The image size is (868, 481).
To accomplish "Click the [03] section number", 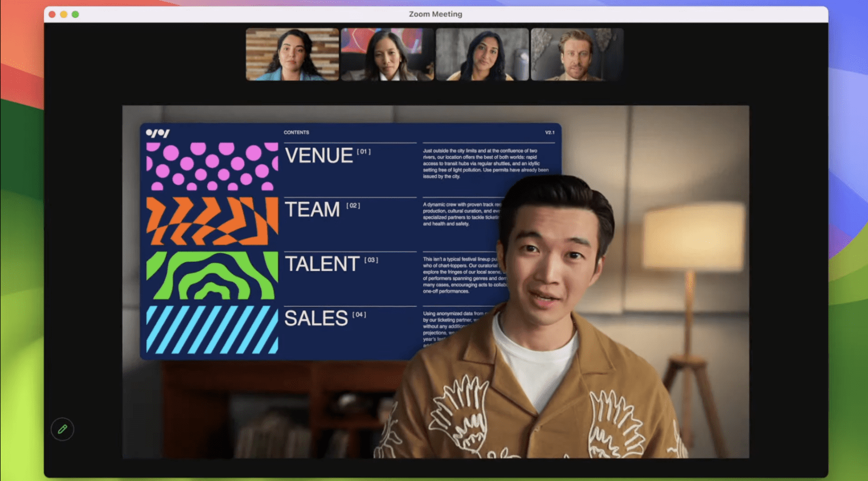I will click(371, 260).
